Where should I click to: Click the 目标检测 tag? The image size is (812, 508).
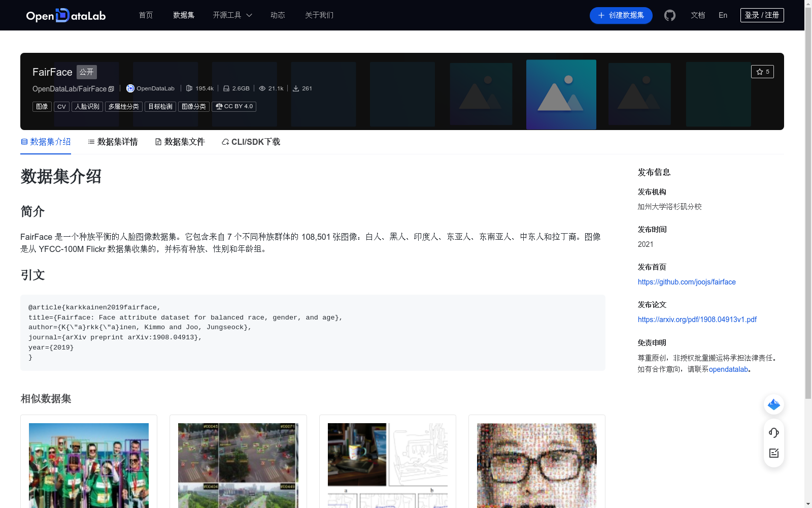(160, 107)
